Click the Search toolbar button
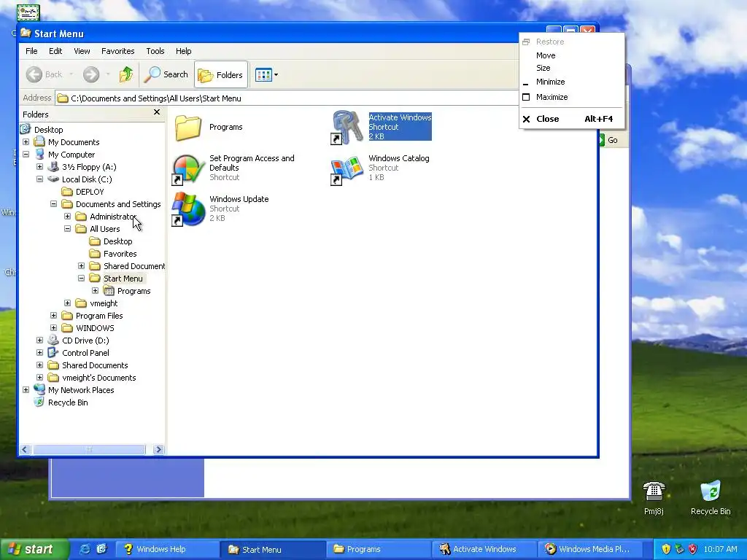This screenshot has width=747, height=560. pyautogui.click(x=166, y=74)
